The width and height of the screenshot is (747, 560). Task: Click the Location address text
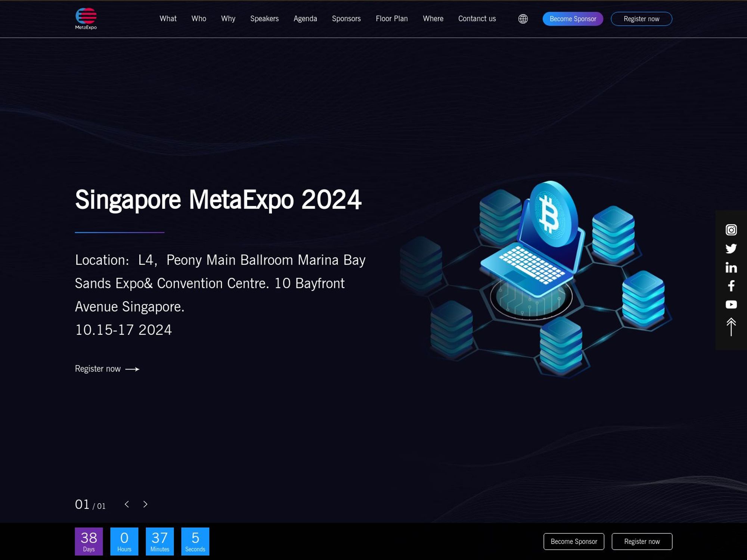(220, 283)
